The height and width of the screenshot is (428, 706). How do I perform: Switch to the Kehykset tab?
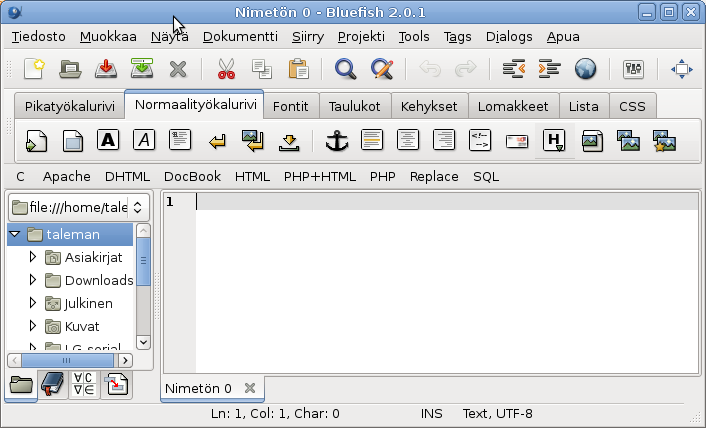[x=429, y=107]
